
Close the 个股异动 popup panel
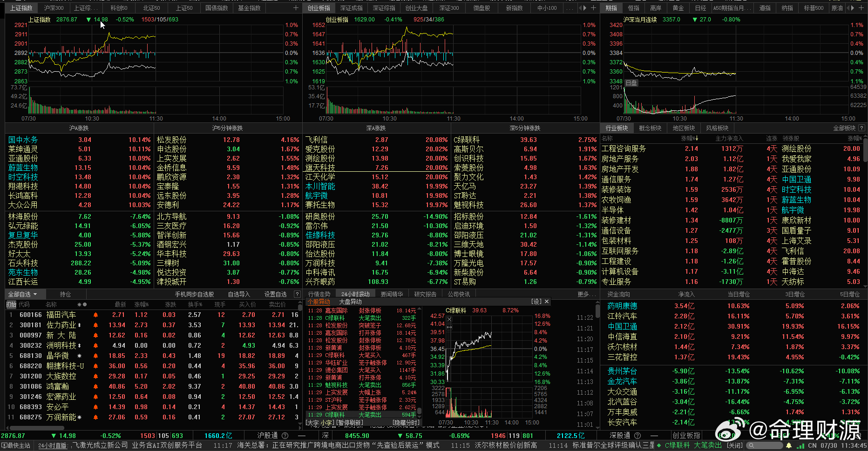[x=547, y=302]
